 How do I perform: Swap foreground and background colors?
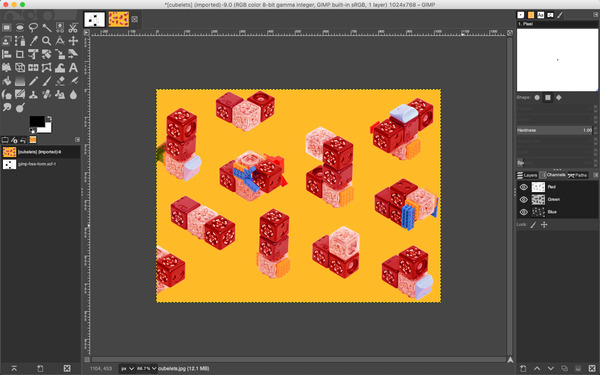pyautogui.click(x=49, y=118)
